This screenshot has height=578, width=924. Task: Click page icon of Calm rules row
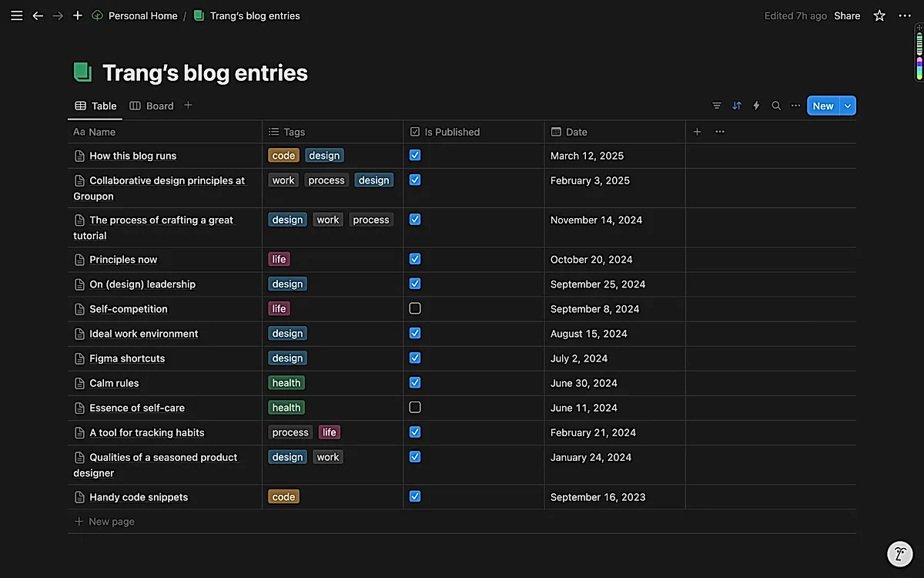pyautogui.click(x=79, y=383)
